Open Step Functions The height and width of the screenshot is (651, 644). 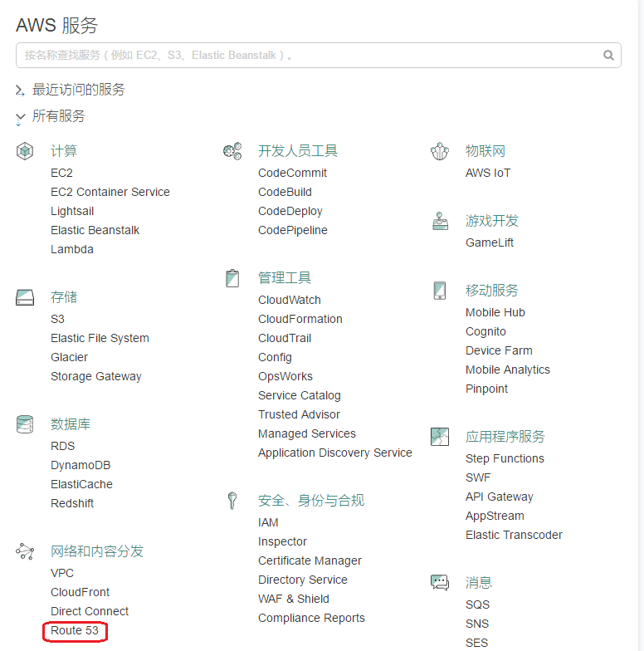point(505,458)
